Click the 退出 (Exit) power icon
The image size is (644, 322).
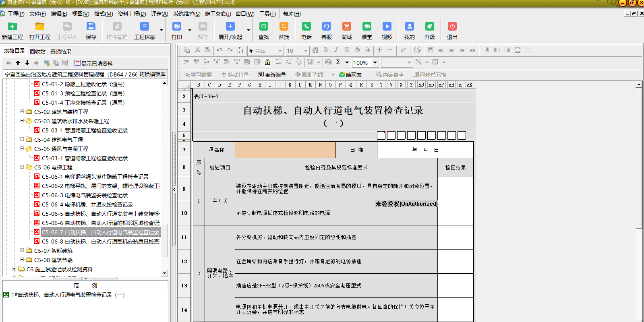(452, 27)
